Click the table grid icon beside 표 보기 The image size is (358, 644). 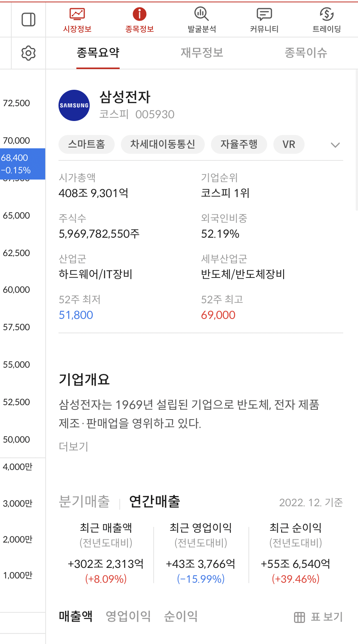tap(300, 617)
